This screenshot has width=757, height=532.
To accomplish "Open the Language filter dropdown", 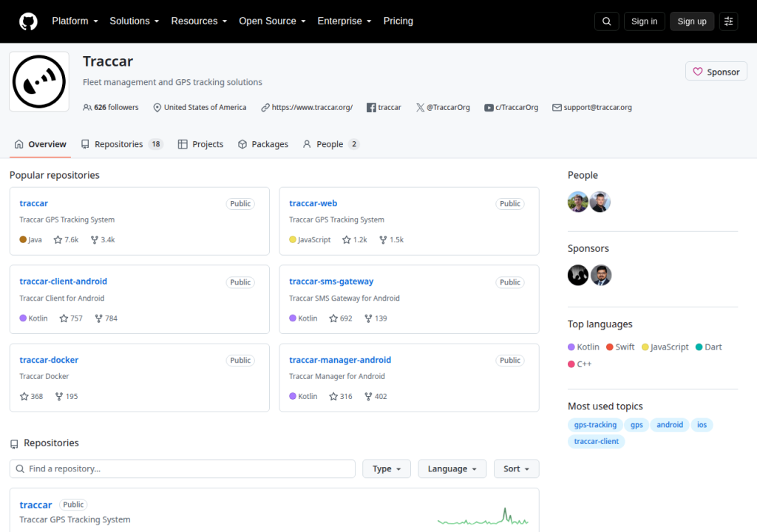I will point(452,468).
